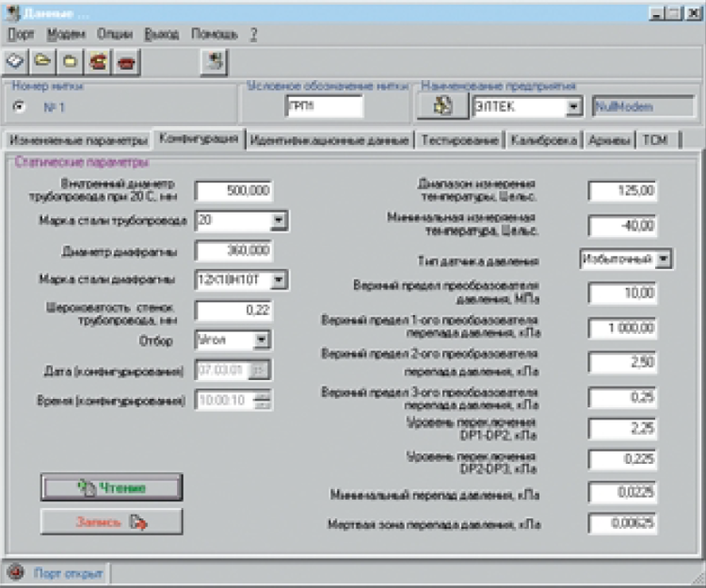
Task: Switch to Изменяемые параметры tab
Action: 78,140
